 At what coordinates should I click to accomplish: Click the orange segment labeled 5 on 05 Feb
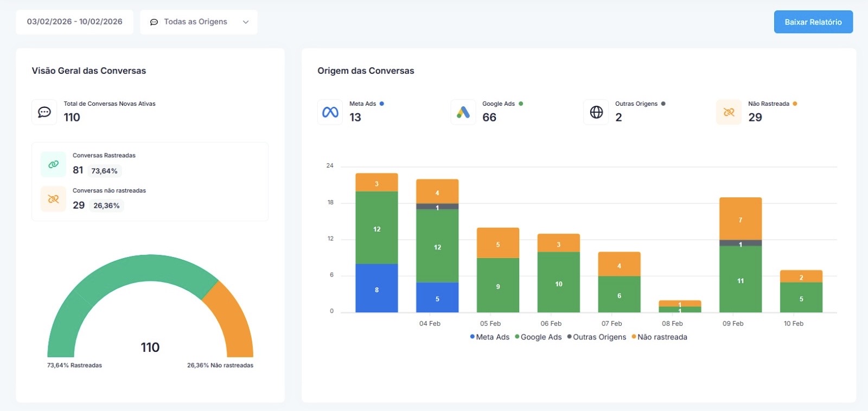click(498, 243)
